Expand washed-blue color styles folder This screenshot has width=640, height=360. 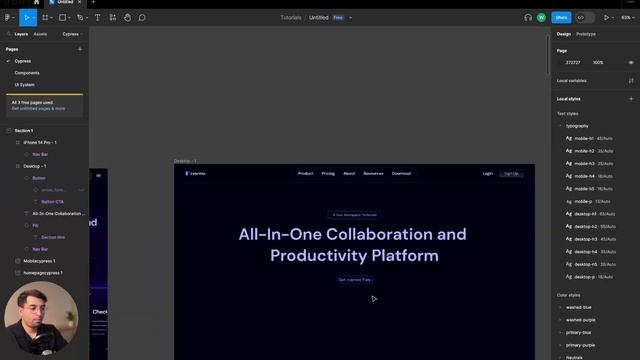(560, 307)
